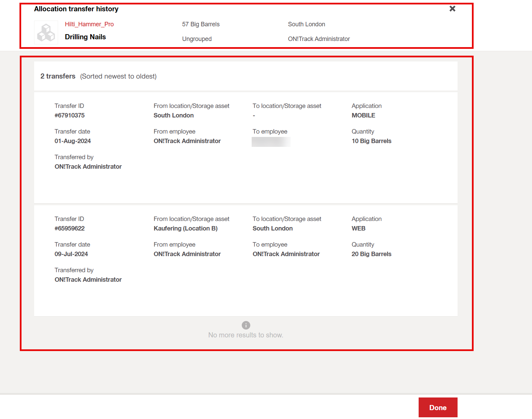Click Kaufering (Location B) from location

point(185,228)
